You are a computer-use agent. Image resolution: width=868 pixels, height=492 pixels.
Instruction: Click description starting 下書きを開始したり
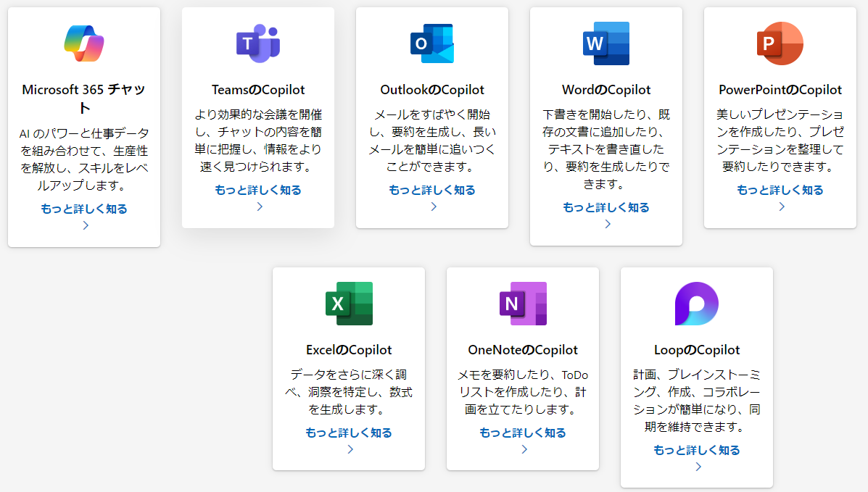606,149
